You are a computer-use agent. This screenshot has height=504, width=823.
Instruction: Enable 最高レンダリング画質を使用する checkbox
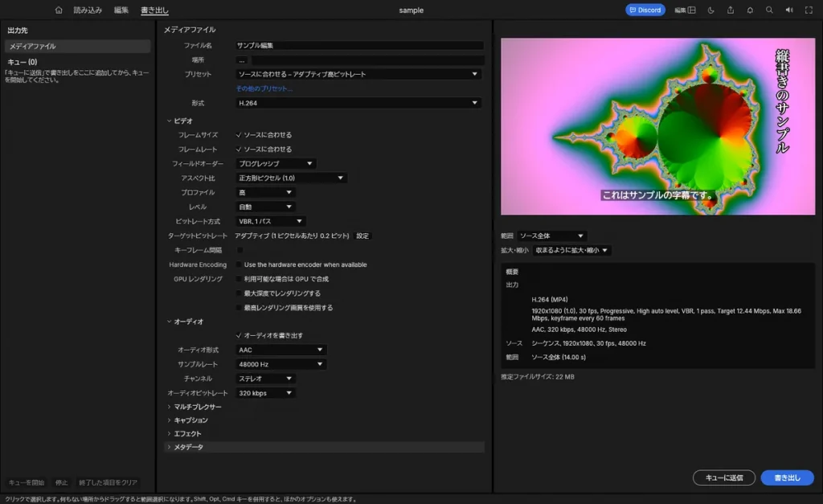coord(240,308)
